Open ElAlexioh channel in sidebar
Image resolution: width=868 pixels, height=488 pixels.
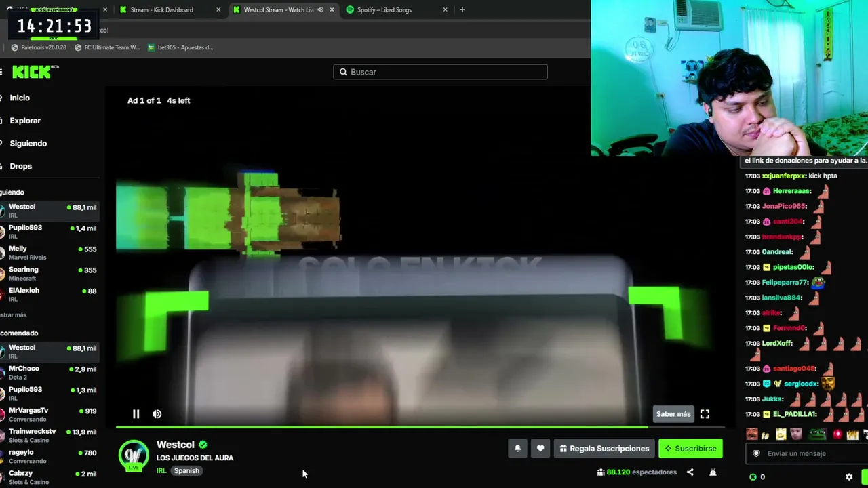50,294
